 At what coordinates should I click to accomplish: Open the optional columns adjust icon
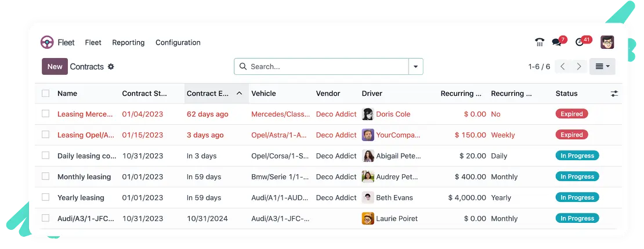(x=614, y=93)
